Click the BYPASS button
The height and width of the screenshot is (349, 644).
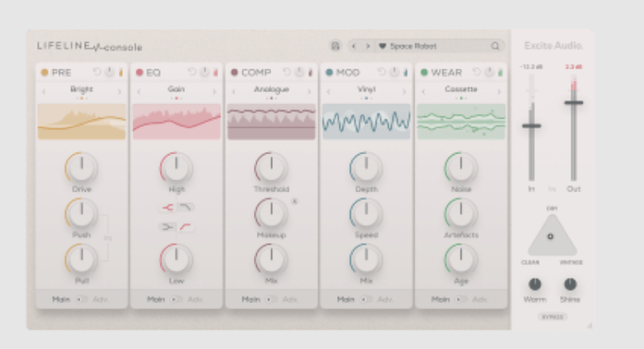pyautogui.click(x=552, y=317)
